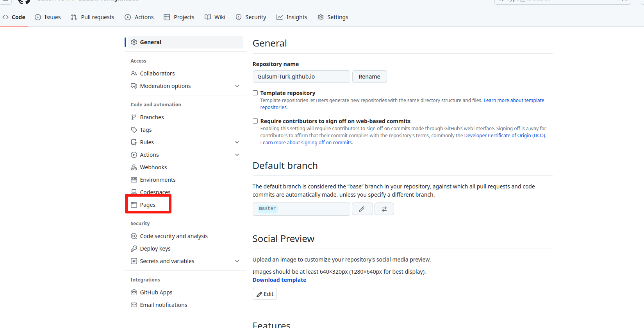
Task: Select General in the settings sidebar
Action: pos(185,42)
